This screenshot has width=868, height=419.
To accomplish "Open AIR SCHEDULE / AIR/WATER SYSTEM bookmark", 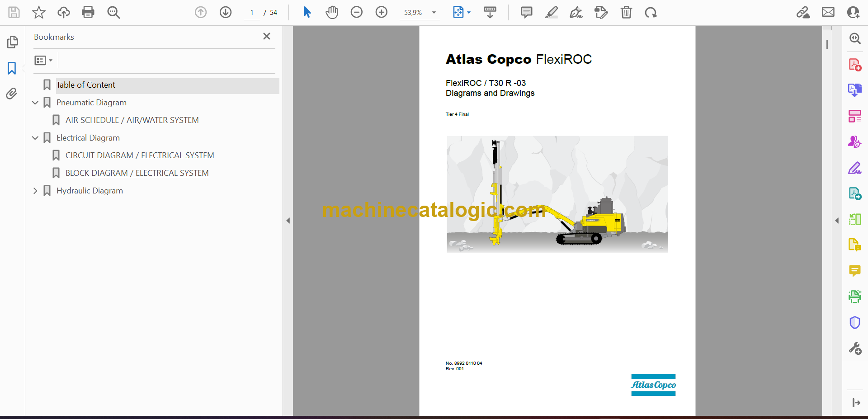I will click(132, 120).
